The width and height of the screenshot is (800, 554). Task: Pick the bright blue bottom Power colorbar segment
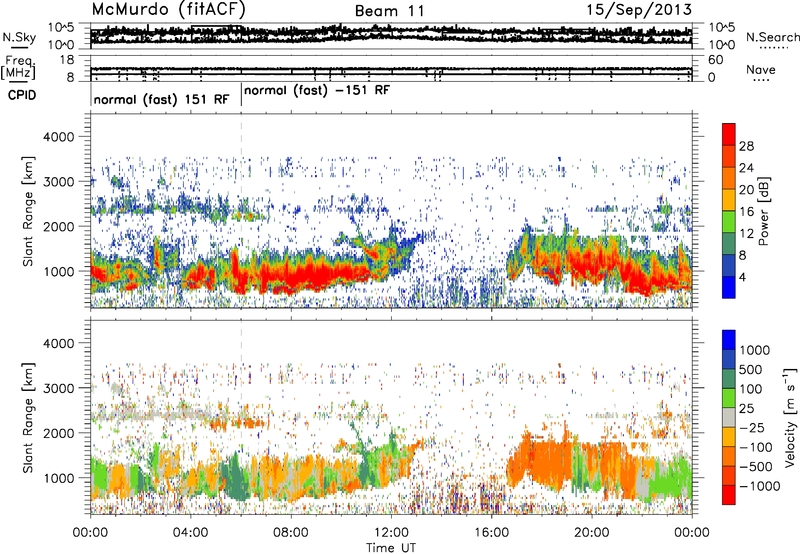click(x=729, y=287)
